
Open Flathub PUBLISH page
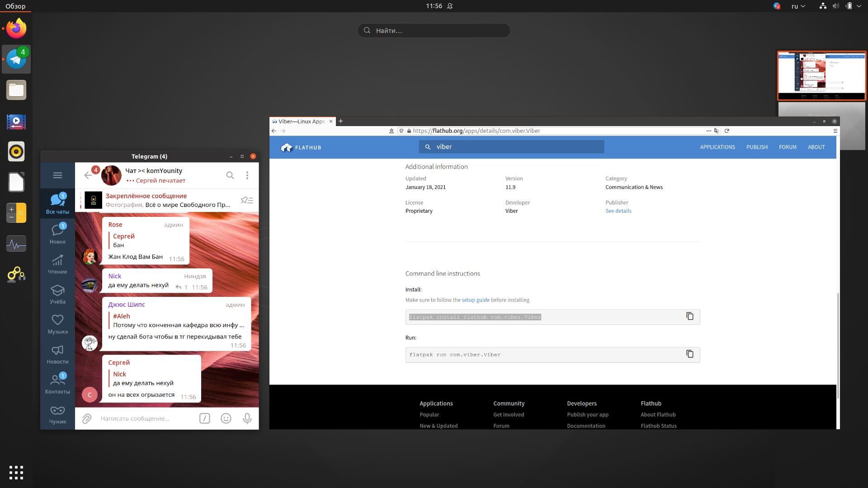(757, 147)
